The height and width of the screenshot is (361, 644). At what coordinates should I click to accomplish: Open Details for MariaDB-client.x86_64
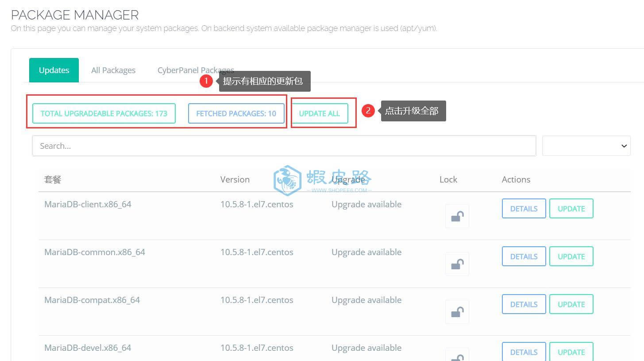click(x=524, y=209)
